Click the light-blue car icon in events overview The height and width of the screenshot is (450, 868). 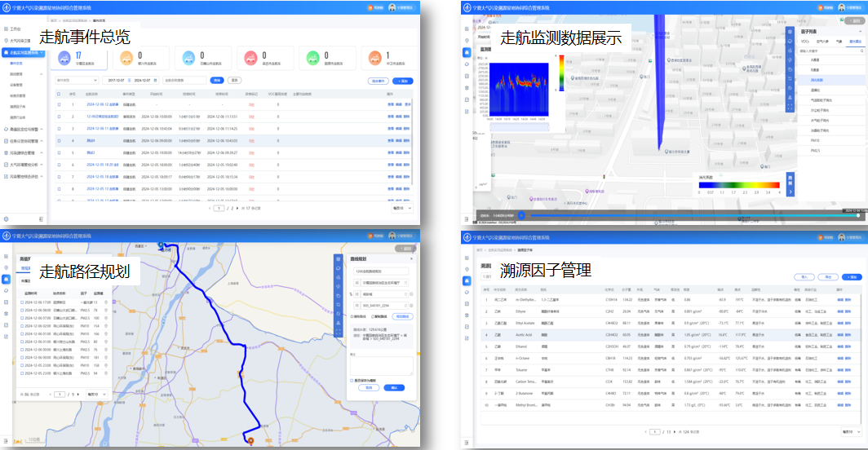coord(188,57)
